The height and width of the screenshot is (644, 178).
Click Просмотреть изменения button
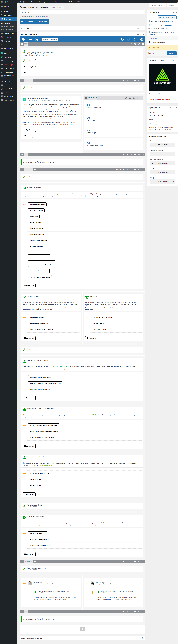click(x=167, y=17)
